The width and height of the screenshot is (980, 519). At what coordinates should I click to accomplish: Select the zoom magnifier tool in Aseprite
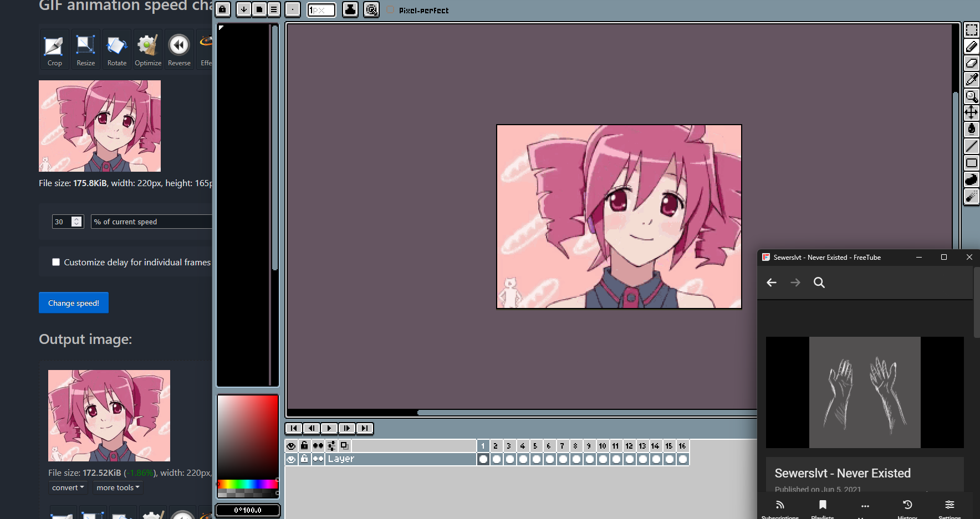click(972, 96)
